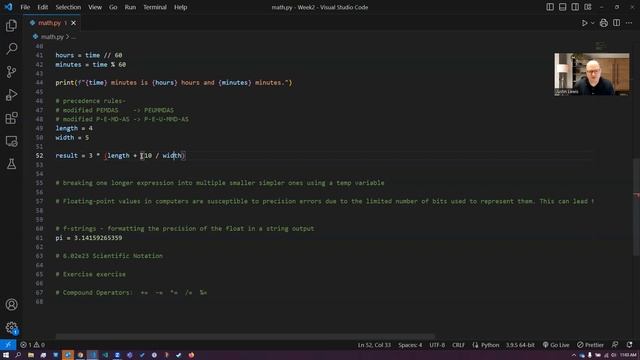Expand the run options dropdown arrow
640x360 pixels.
(x=593, y=23)
